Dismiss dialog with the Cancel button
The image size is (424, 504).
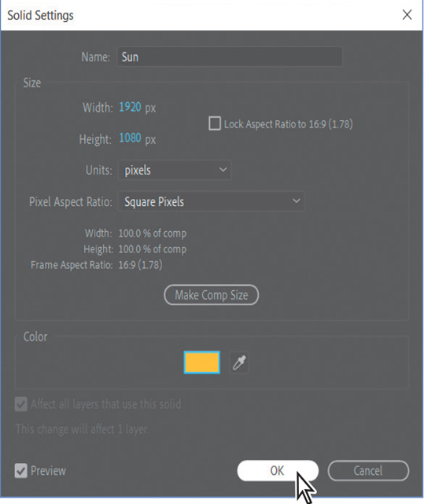pyautogui.click(x=368, y=470)
